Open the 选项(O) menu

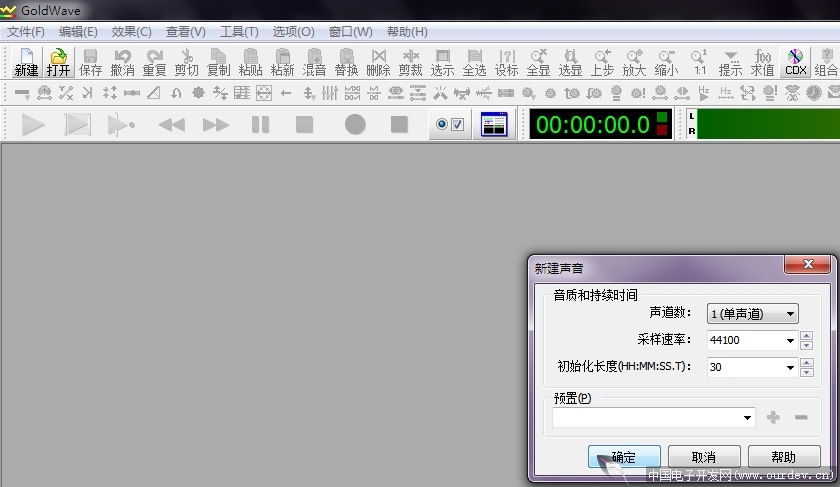293,32
